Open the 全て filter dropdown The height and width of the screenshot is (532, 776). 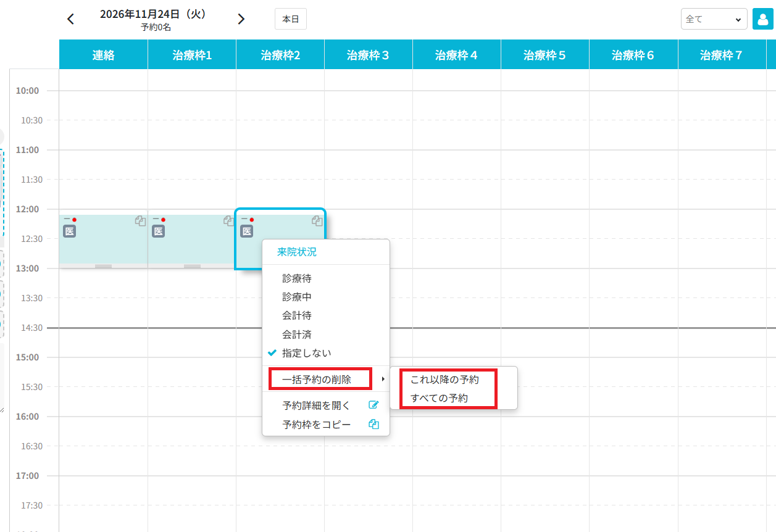tap(714, 19)
